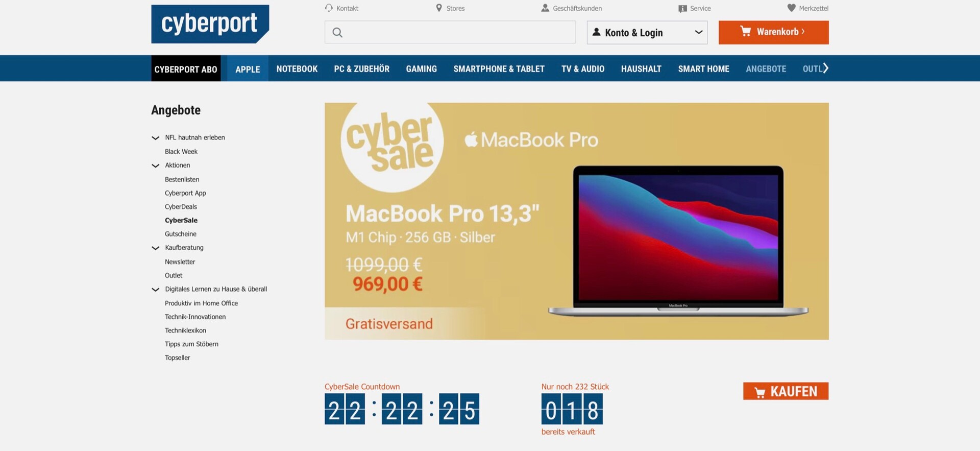
Task: Expand the Kaufberatung chevron
Action: (x=156, y=248)
